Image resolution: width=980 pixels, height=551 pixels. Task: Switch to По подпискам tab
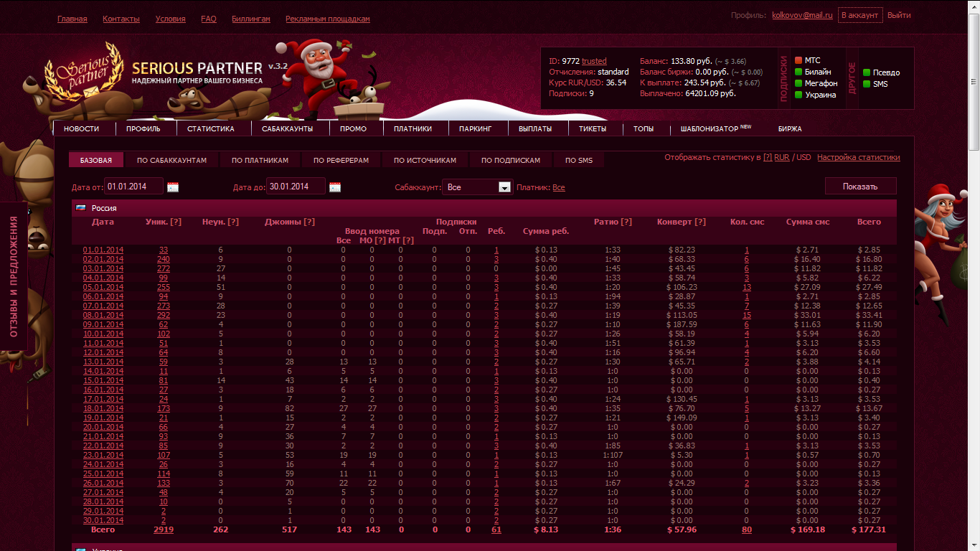point(511,160)
